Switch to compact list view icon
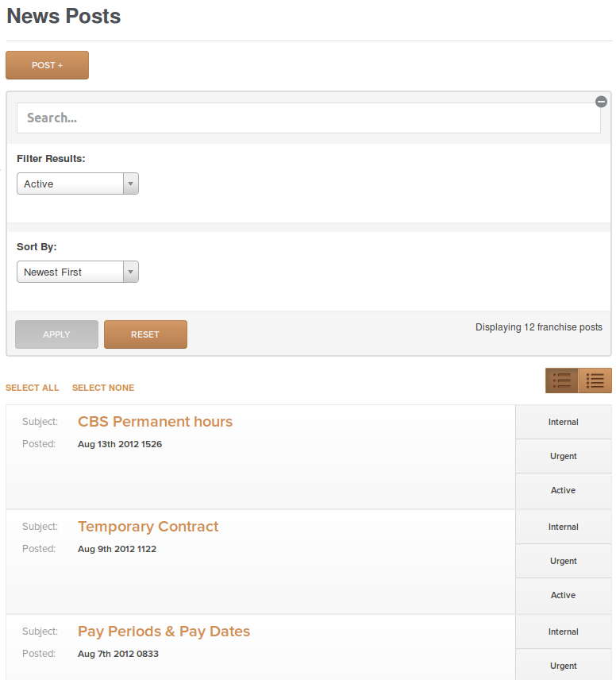The image size is (616, 680). click(x=561, y=381)
